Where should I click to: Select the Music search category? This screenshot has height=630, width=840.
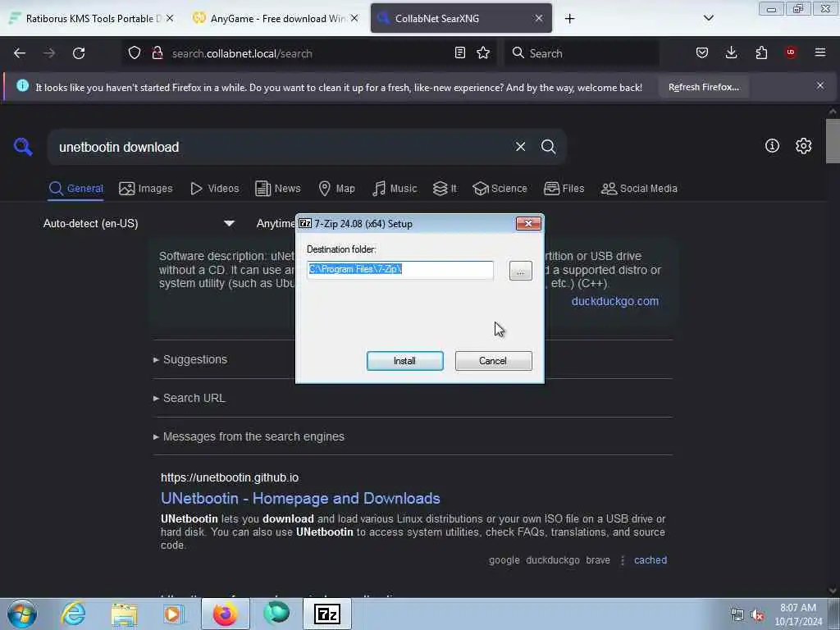coord(395,189)
